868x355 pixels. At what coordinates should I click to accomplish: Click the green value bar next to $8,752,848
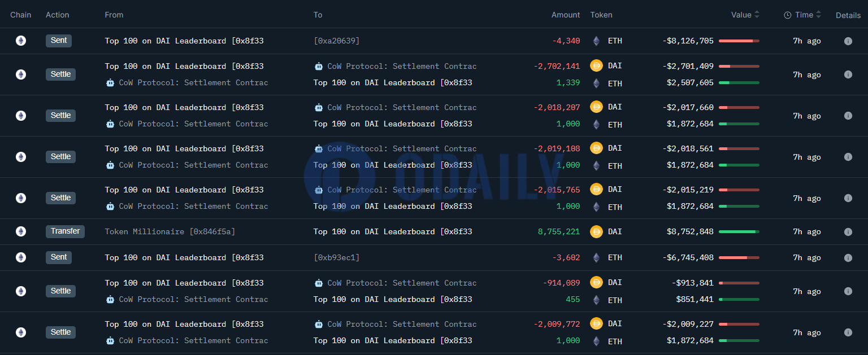point(739,231)
